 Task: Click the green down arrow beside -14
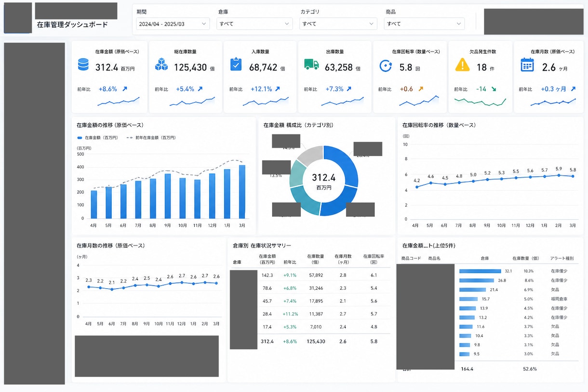[494, 89]
